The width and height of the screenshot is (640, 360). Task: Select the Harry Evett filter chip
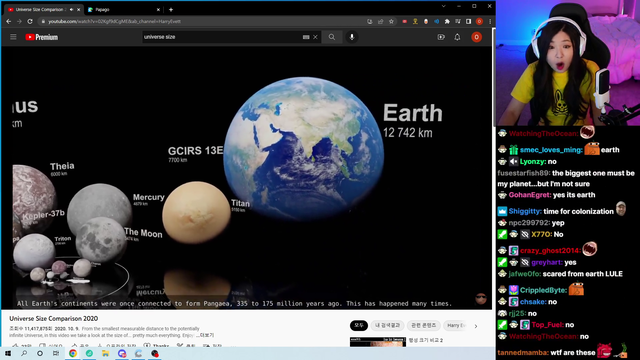tap(455, 325)
